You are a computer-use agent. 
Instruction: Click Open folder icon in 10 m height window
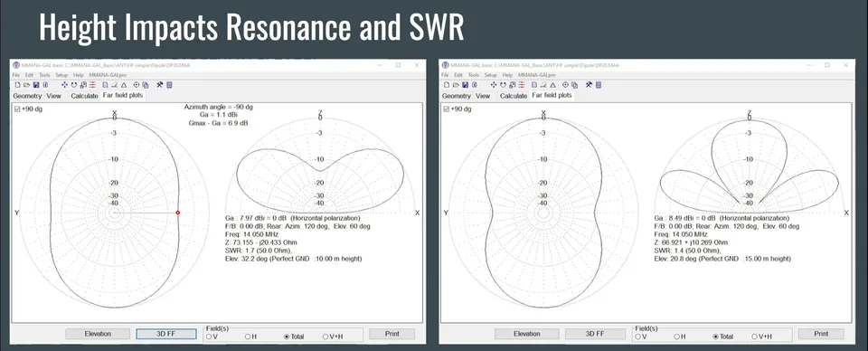tap(26, 85)
